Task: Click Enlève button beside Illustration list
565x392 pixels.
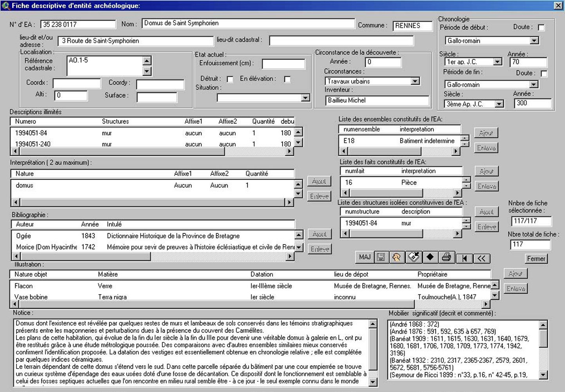Action: [x=515, y=289]
